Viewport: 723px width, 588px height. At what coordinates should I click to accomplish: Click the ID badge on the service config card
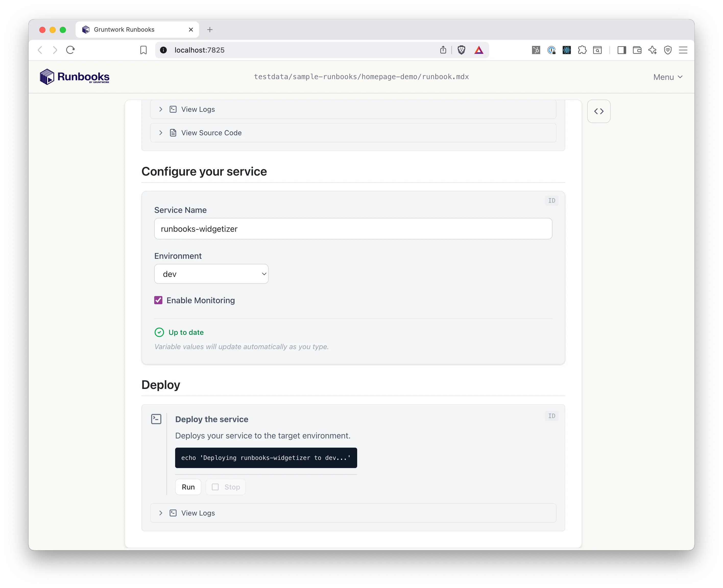[x=551, y=201]
